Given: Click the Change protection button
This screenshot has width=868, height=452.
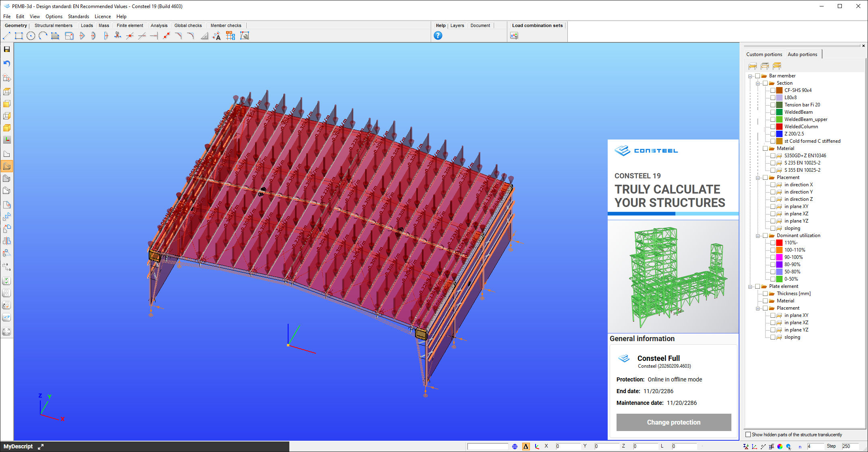Looking at the screenshot, I should [x=673, y=422].
